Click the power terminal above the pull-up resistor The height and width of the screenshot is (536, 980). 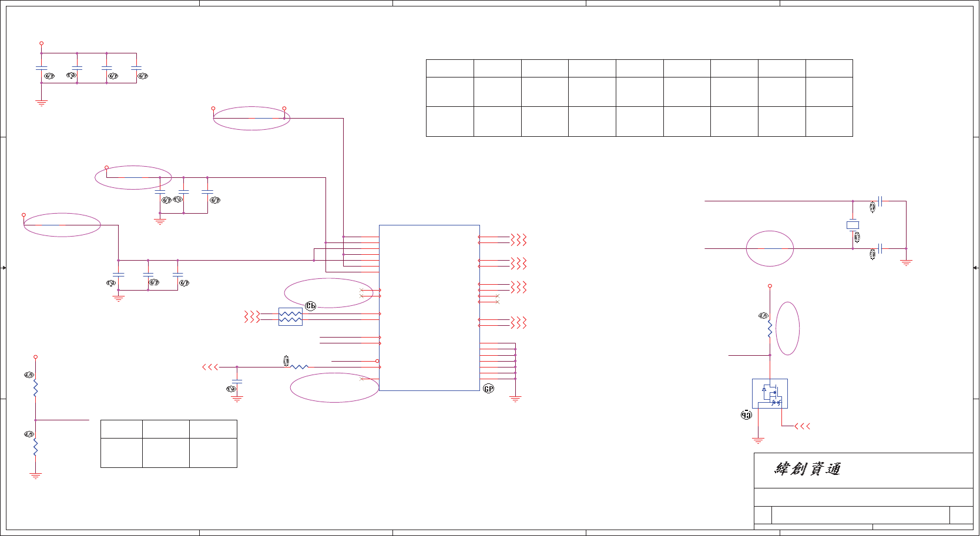click(x=770, y=286)
